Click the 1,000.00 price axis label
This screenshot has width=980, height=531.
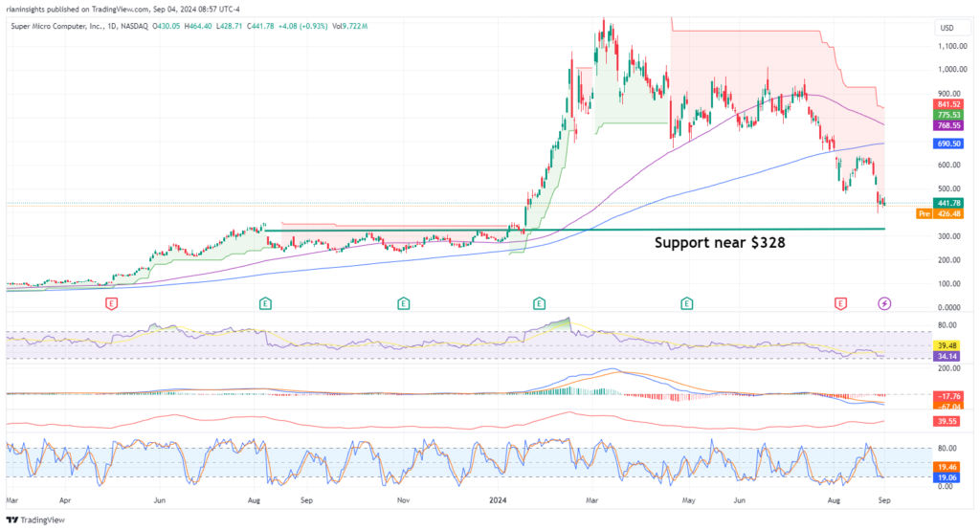tap(952, 70)
